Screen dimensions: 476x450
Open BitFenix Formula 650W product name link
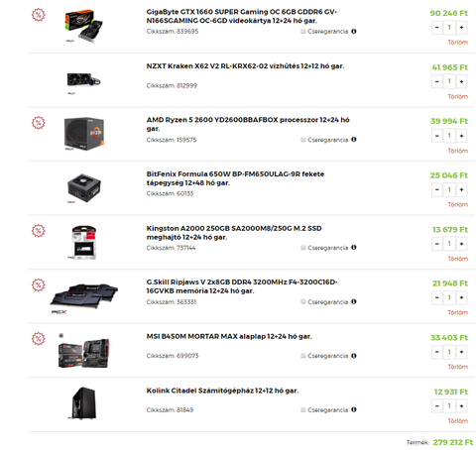[x=235, y=178]
